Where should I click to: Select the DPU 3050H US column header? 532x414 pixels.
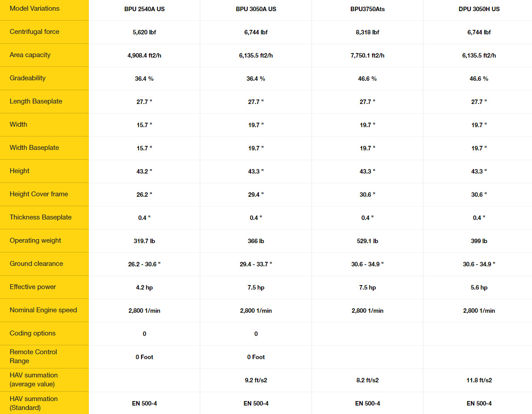[x=479, y=9]
